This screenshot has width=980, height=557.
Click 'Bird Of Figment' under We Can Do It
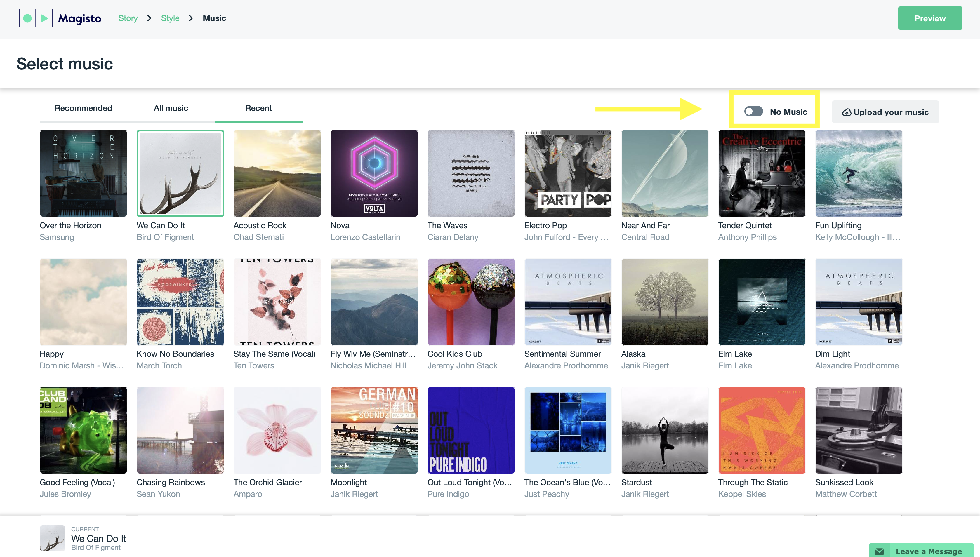pos(165,237)
